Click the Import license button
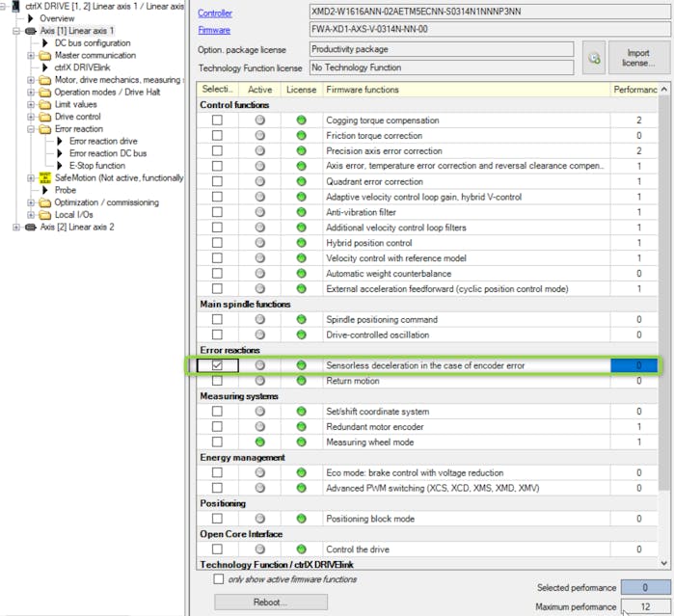 click(x=637, y=59)
